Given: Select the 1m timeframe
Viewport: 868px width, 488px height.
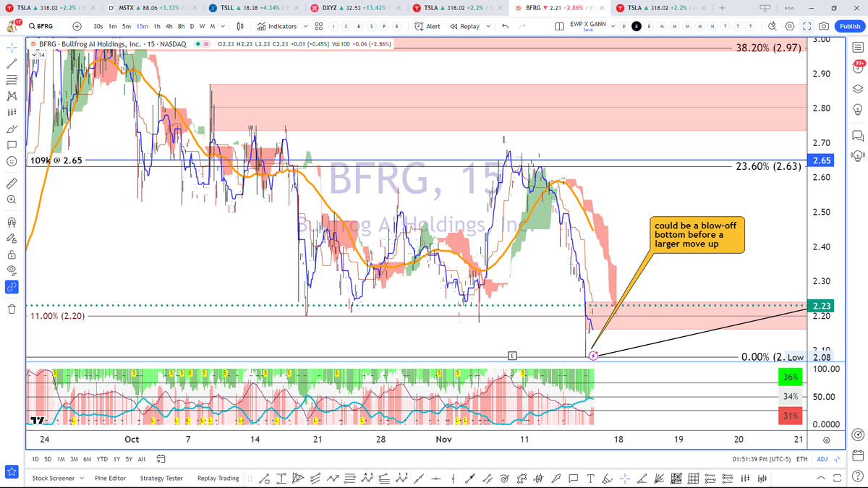Looking at the screenshot, I should coord(113,26).
